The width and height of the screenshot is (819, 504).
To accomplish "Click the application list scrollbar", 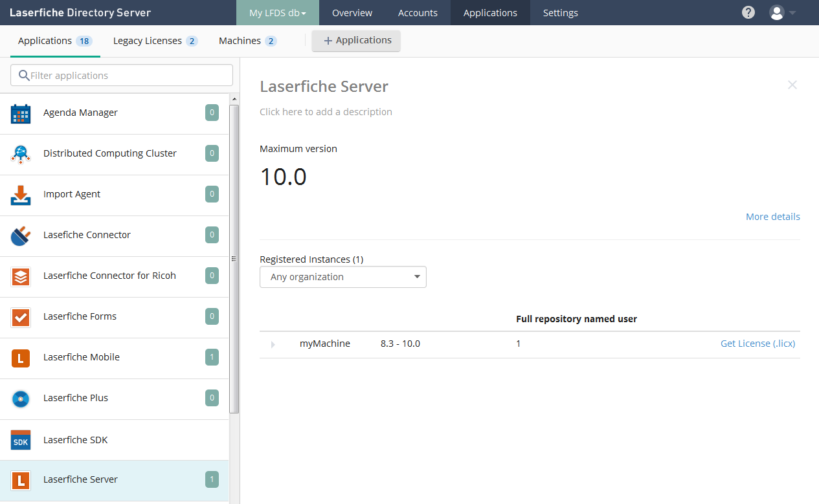I will [234, 259].
